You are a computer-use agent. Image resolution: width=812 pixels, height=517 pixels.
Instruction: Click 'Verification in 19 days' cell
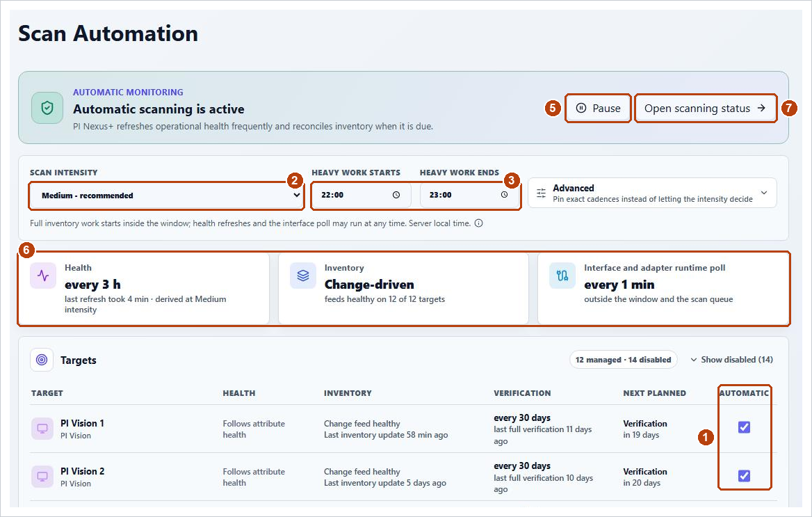point(645,429)
